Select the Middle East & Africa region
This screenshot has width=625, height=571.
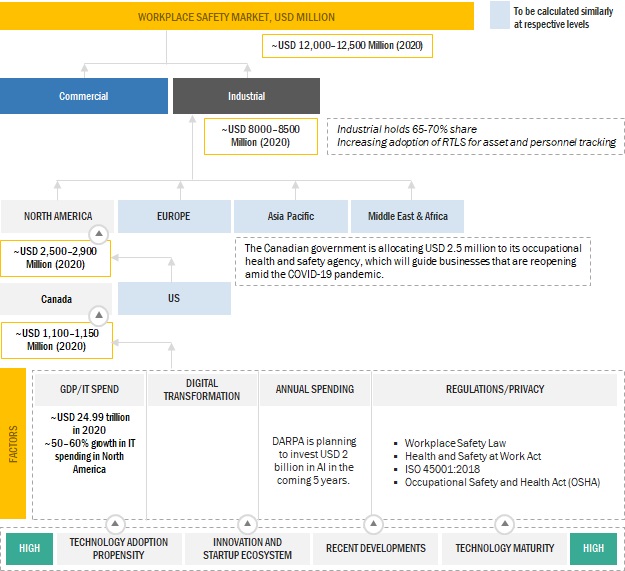point(407,216)
